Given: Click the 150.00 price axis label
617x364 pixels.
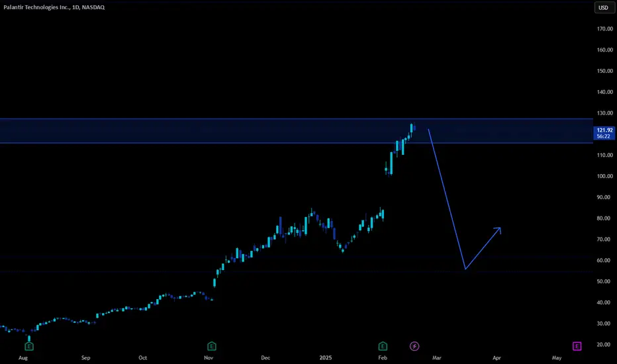Looking at the screenshot, I should tap(605, 71).
